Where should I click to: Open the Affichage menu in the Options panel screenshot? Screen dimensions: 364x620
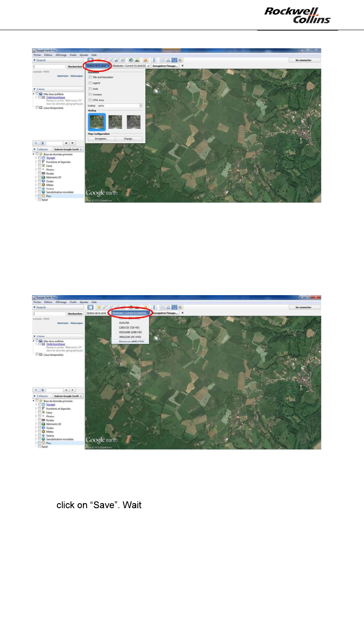[61, 55]
